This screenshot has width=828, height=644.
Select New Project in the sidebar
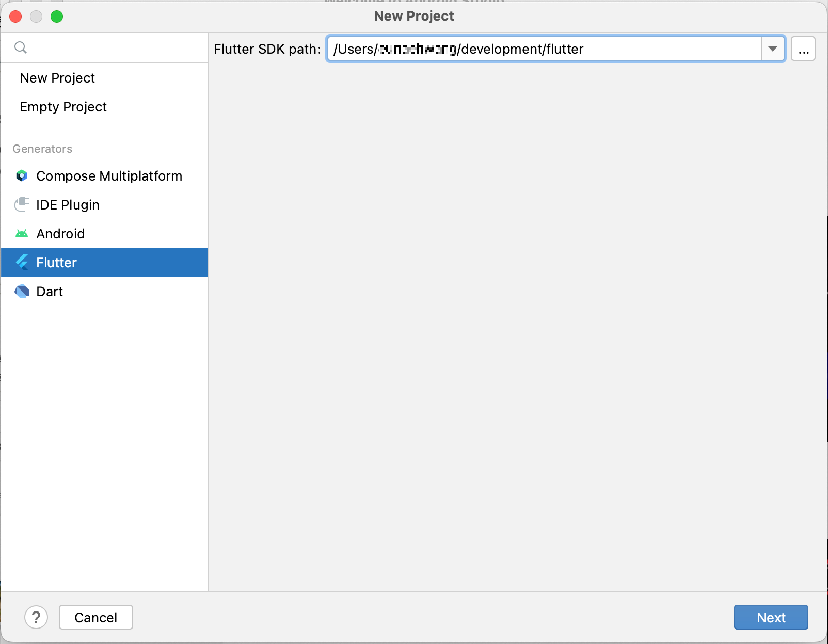(104, 78)
